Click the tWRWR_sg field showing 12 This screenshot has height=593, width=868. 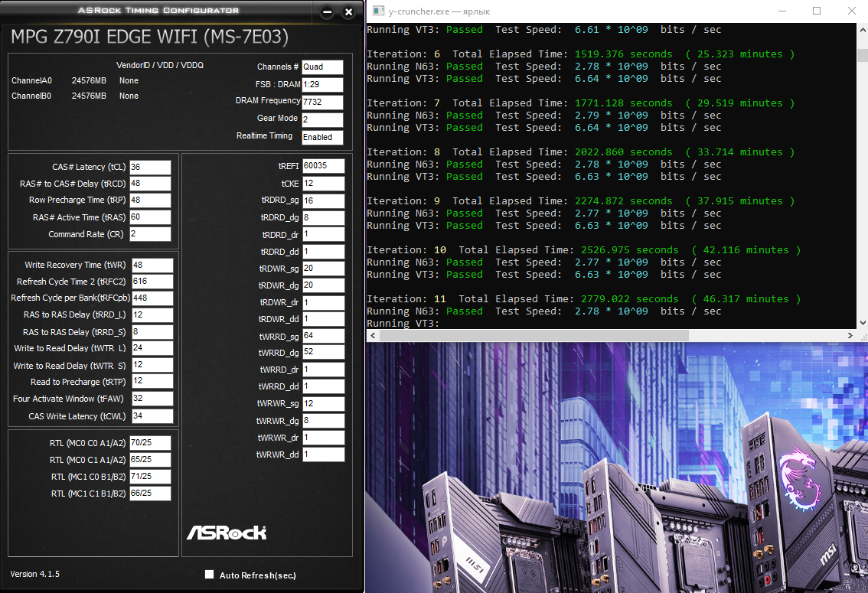[323, 404]
